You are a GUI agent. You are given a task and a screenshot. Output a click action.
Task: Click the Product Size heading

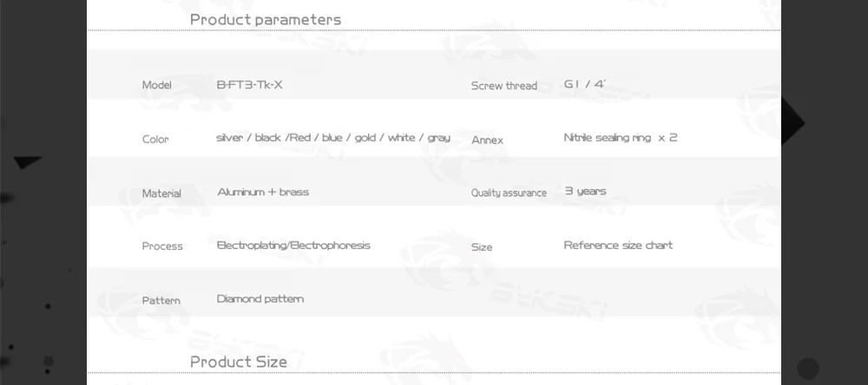tap(239, 362)
